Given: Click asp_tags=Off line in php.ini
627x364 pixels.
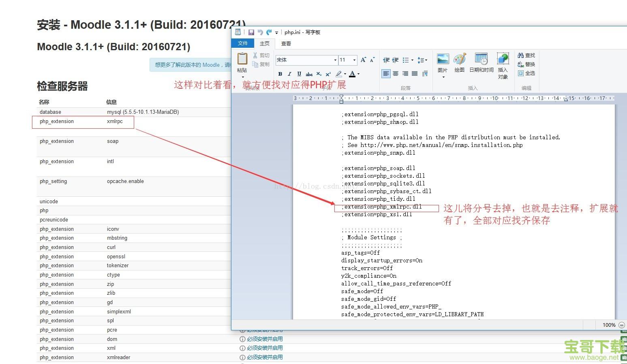Looking at the screenshot, I should 361,253.
